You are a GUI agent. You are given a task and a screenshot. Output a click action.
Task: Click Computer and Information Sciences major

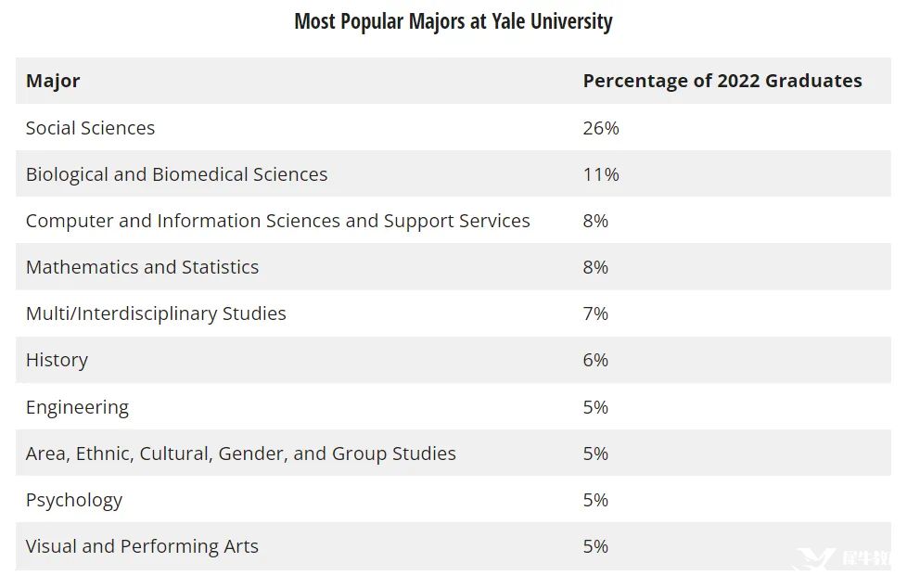click(x=277, y=221)
